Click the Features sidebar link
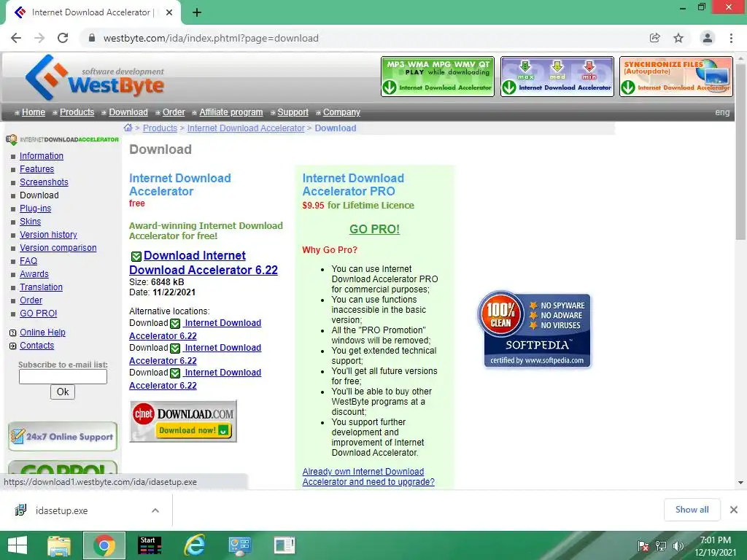 pos(36,169)
